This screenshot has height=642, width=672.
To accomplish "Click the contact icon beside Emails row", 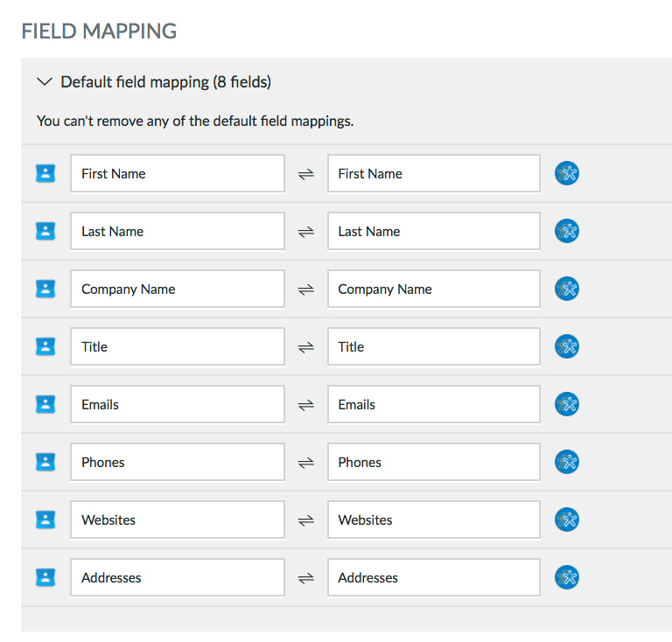I will (45, 404).
